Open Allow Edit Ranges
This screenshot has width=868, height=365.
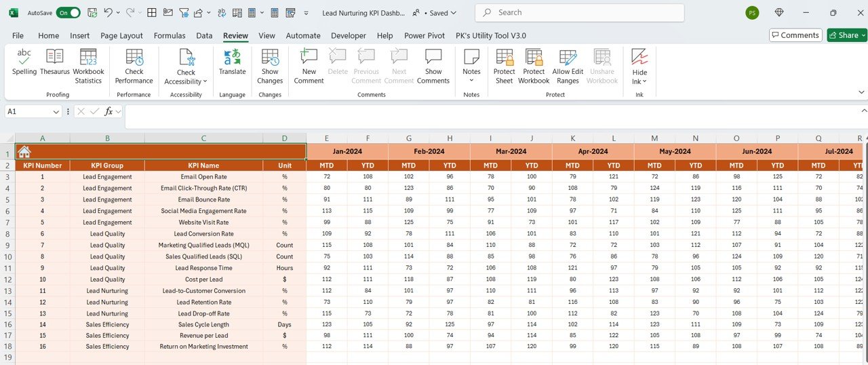[568, 66]
